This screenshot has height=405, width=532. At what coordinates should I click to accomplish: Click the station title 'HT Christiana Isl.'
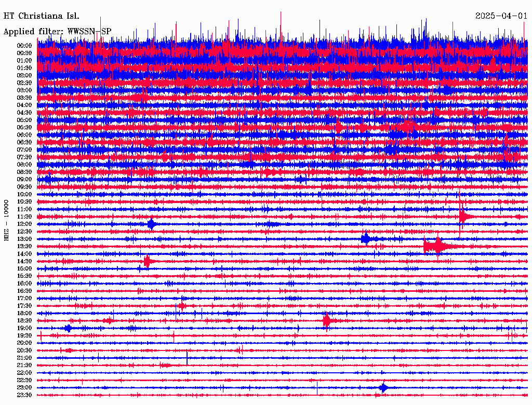42,16
